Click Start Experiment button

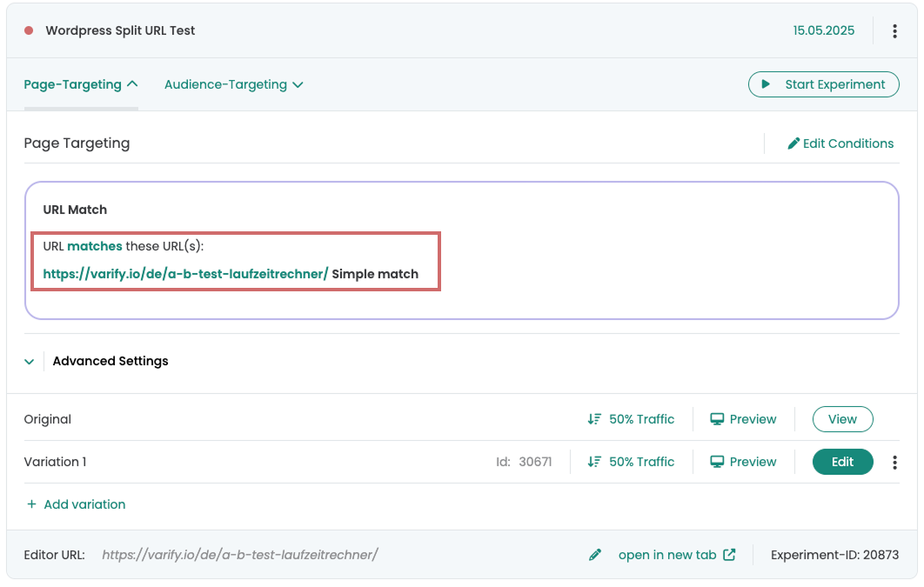click(823, 84)
